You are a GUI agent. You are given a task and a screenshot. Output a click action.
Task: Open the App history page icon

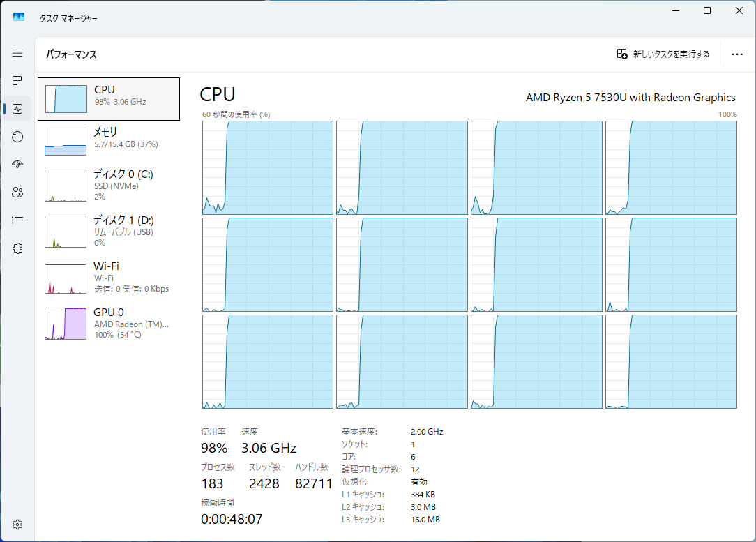17,137
